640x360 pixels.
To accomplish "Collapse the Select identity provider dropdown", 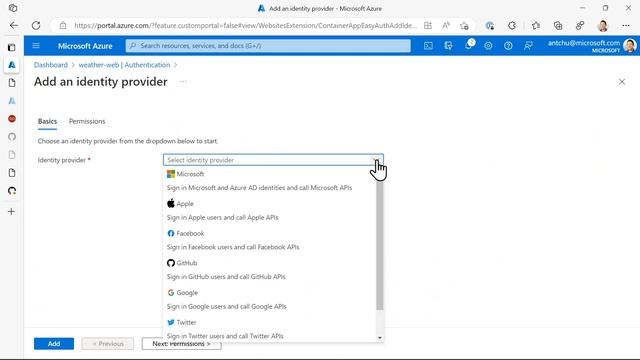I will 376,160.
